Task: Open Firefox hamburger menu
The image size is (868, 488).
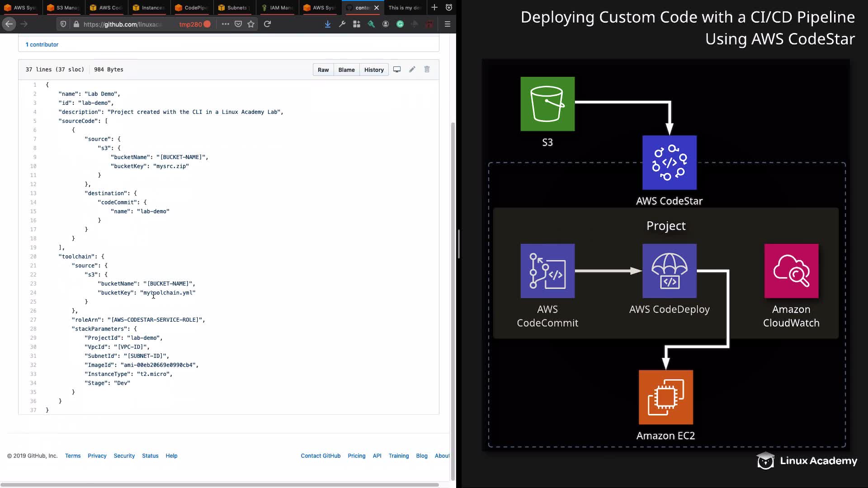Action: pyautogui.click(x=447, y=24)
